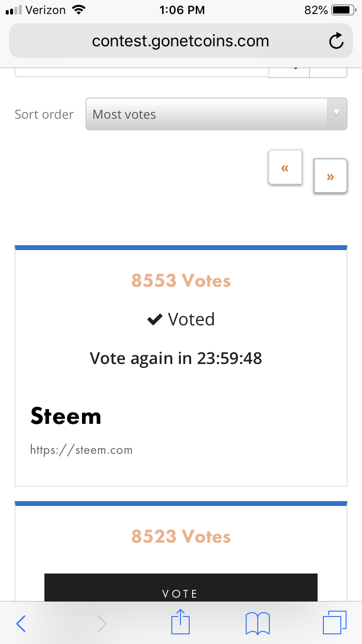Reload the page in Safari
The width and height of the screenshot is (362, 644).
[336, 42]
